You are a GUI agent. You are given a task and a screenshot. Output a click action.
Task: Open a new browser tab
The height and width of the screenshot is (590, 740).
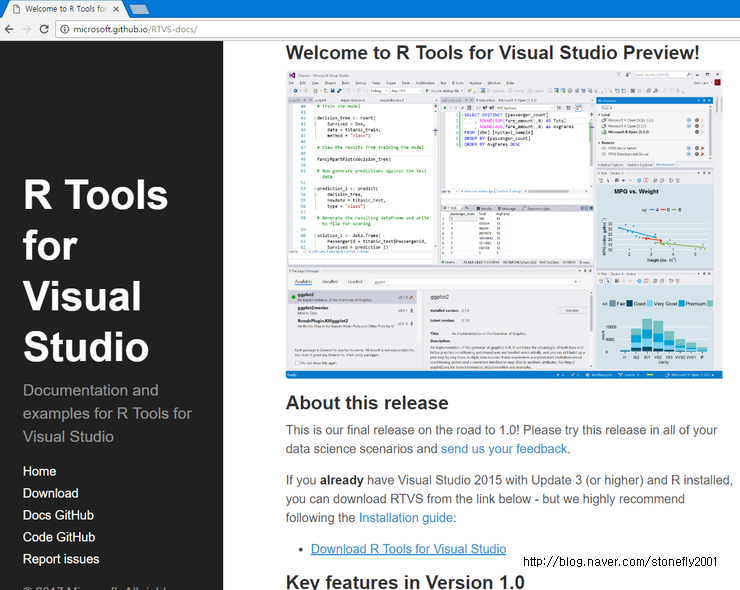[139, 9]
